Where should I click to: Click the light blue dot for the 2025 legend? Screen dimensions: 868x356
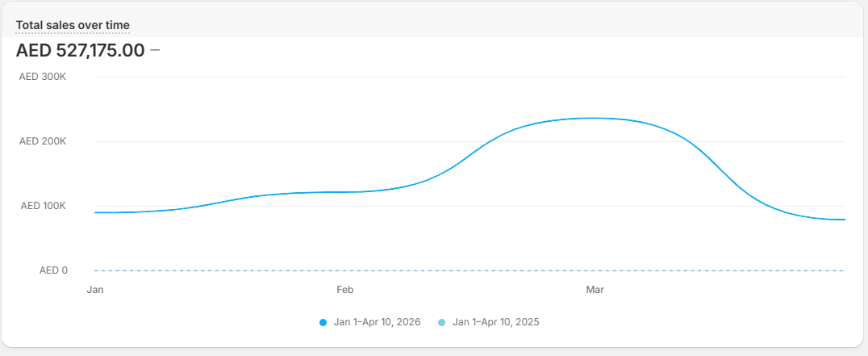click(440, 322)
